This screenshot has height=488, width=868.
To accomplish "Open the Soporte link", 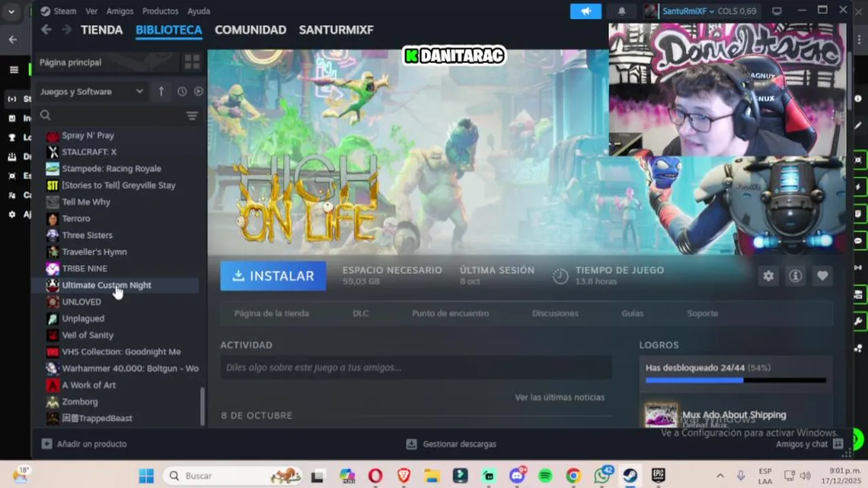I will pos(703,313).
